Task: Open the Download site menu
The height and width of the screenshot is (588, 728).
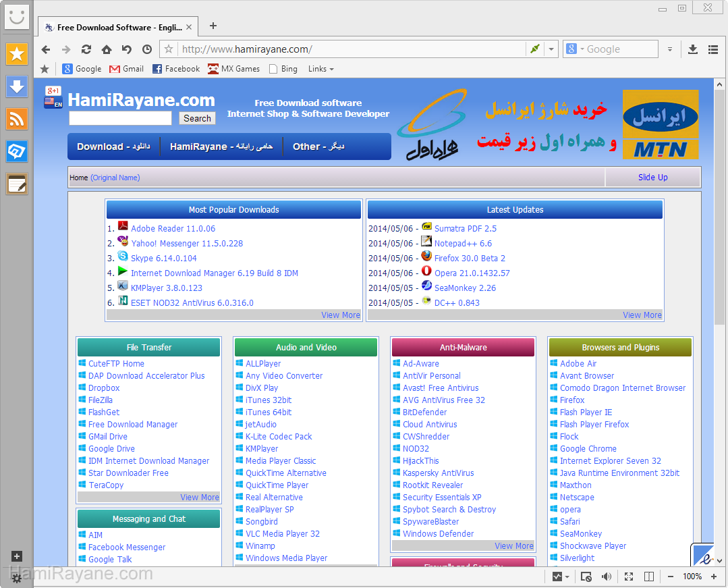Action: tap(114, 146)
